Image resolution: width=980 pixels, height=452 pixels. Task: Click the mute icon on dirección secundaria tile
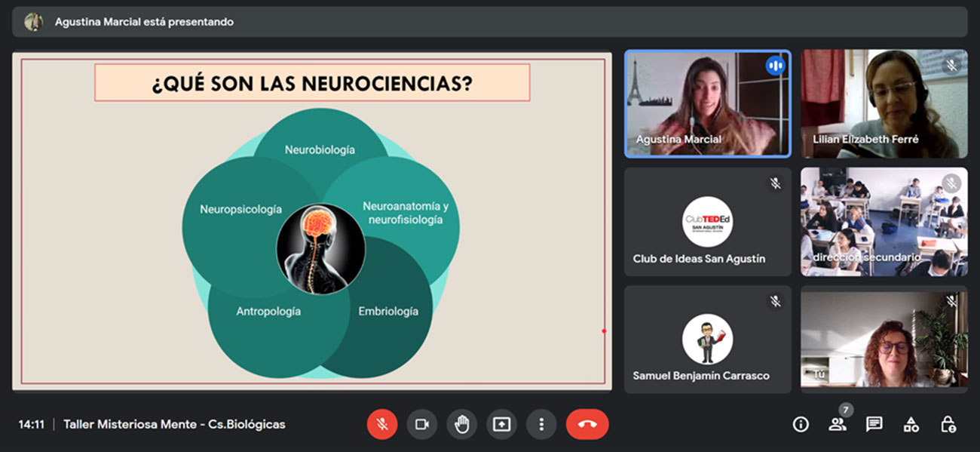coord(951,182)
